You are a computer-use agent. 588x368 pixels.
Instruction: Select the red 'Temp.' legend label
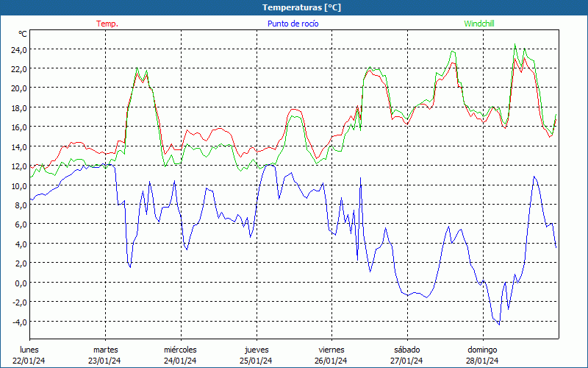pyautogui.click(x=107, y=24)
